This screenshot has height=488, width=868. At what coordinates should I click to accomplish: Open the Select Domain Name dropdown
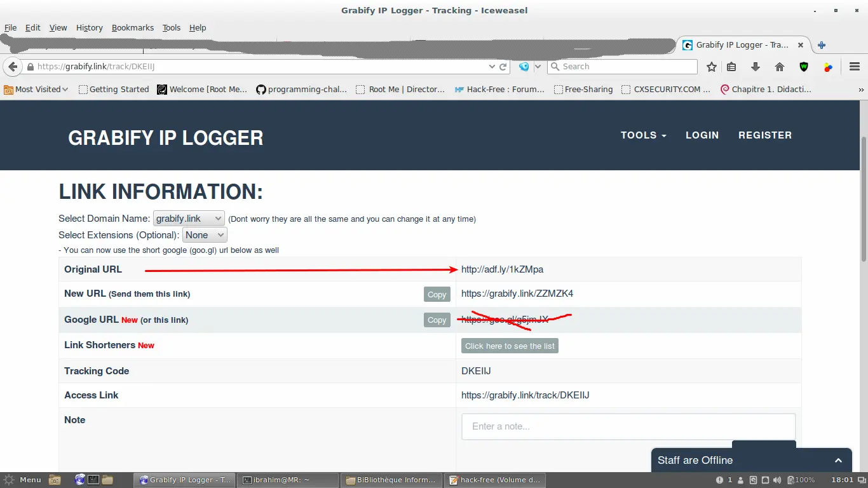[x=188, y=218]
